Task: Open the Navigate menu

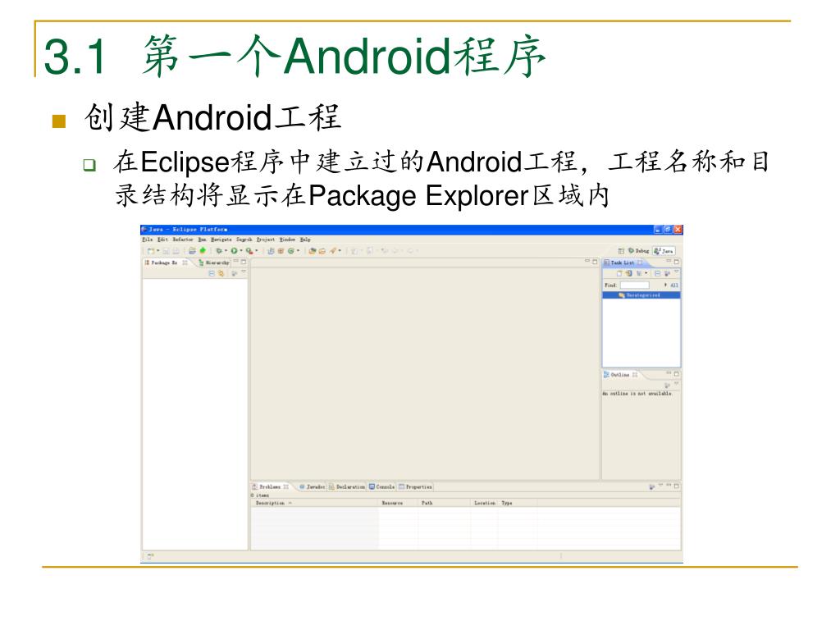Action: click(x=221, y=240)
